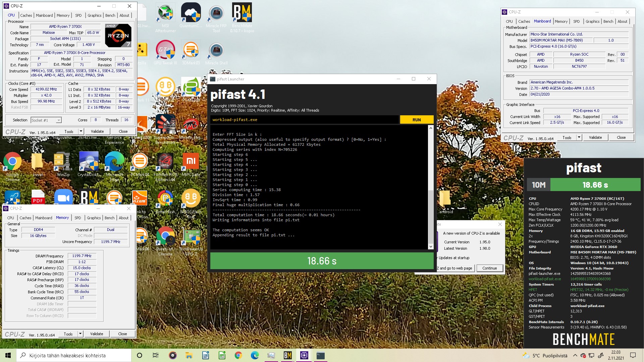Image resolution: width=644 pixels, height=362 pixels.
Task: Open Graphics tab in bottom-left CPU-Z window
Action: pyautogui.click(x=94, y=218)
